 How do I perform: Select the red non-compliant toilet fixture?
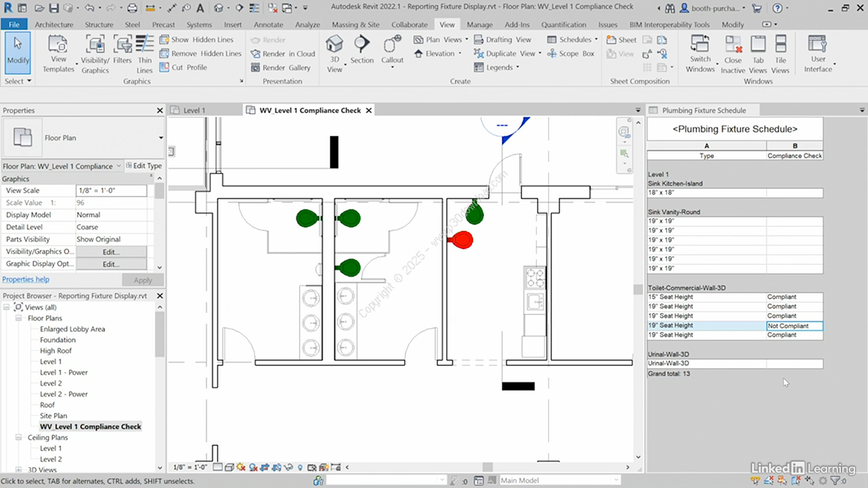click(460, 239)
